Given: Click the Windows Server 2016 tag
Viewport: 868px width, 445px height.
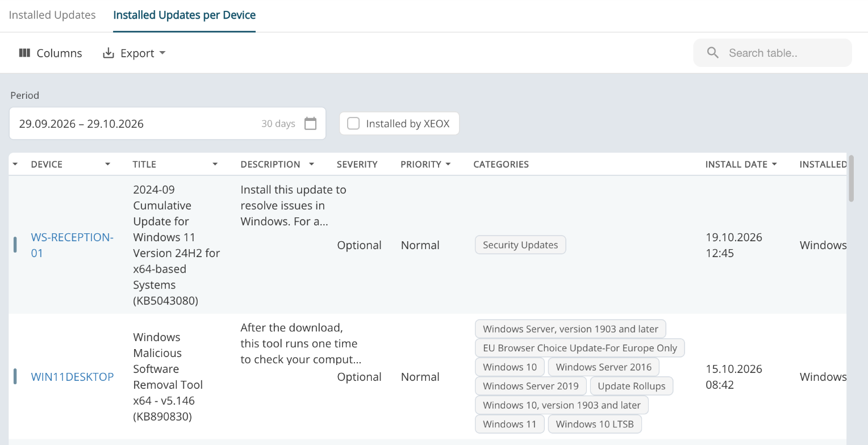Looking at the screenshot, I should [x=604, y=367].
